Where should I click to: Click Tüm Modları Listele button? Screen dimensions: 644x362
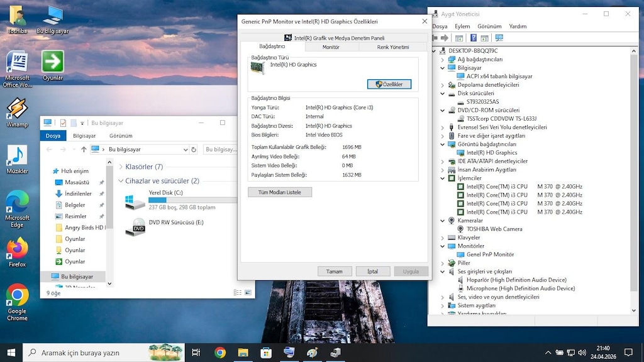pos(280,192)
